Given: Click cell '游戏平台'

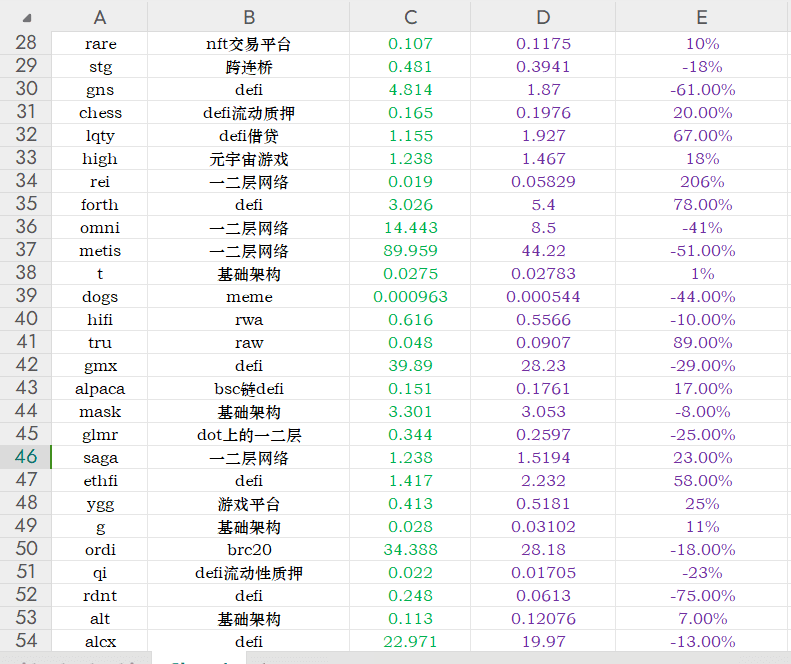Looking at the screenshot, I should (x=248, y=504).
